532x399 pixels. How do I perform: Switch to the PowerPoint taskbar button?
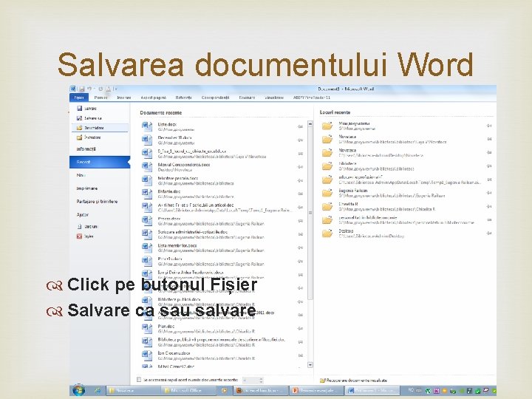click(x=316, y=391)
